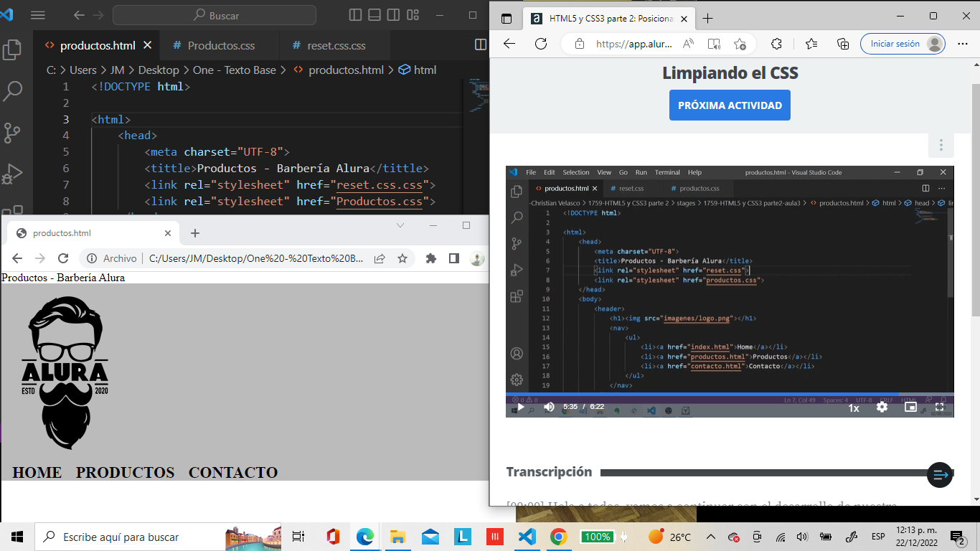Open Edge tab actions menu
Viewport: 980px width, 551px height.
[x=507, y=19]
